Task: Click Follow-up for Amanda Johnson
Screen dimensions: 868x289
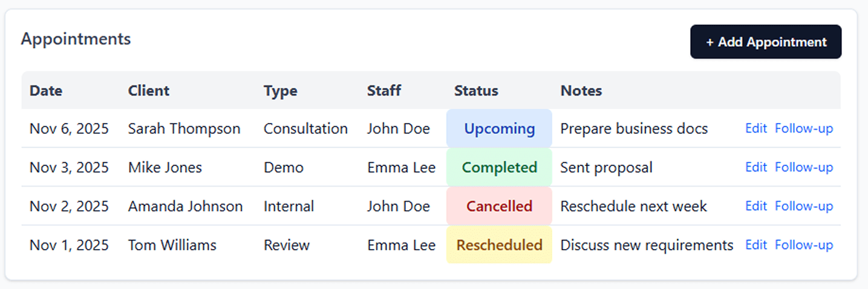Action: point(803,206)
